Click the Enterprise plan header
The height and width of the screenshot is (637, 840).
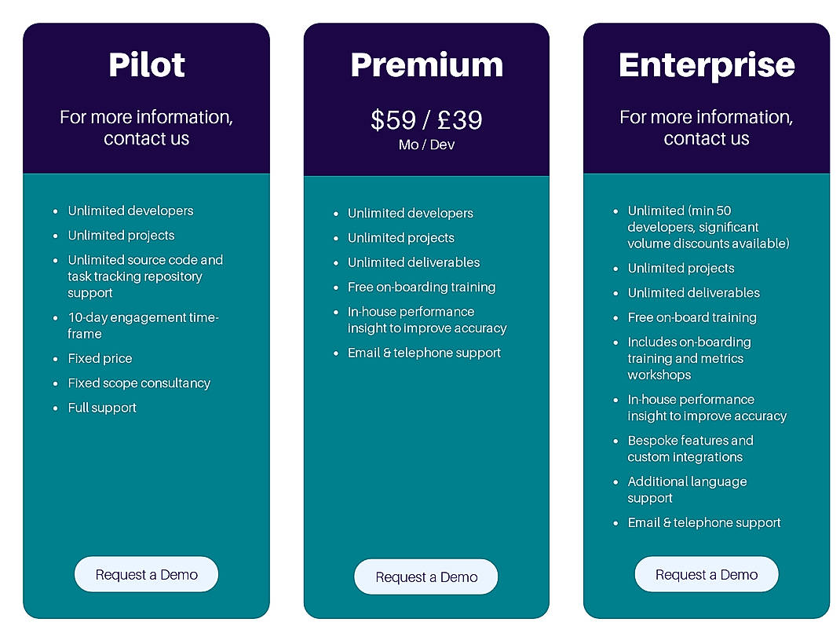click(706, 65)
